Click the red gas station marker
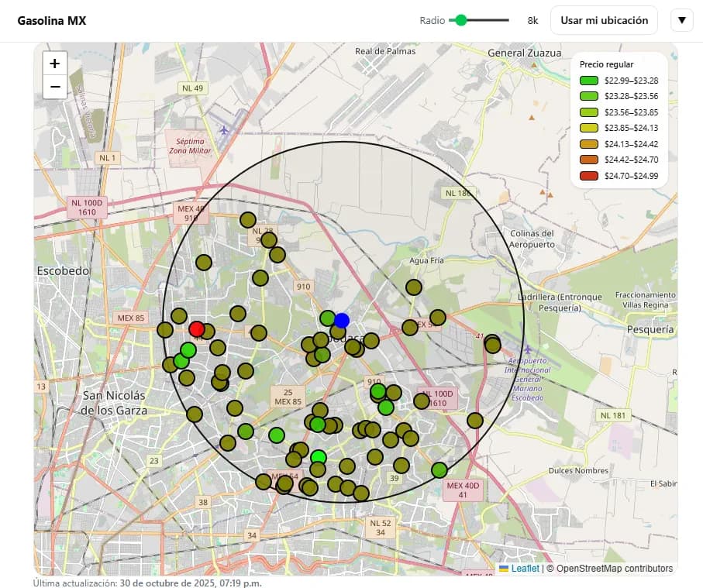703x588 pixels. 197,328
